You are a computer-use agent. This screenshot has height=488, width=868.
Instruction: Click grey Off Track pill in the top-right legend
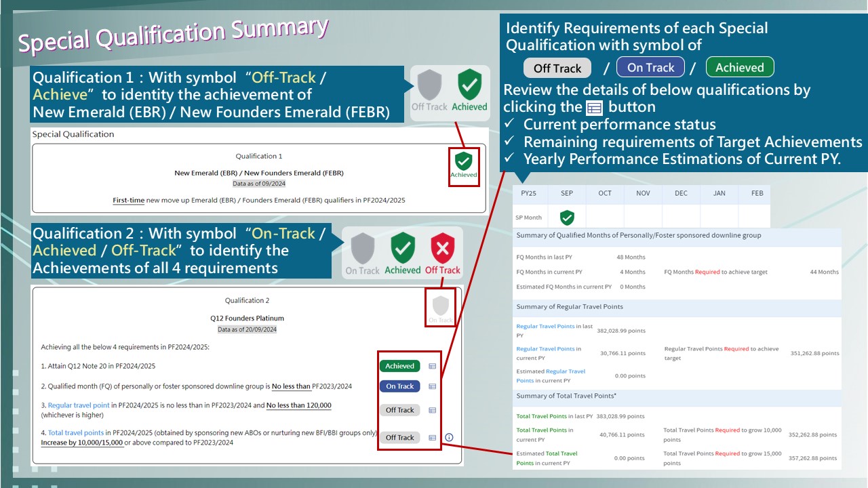557,68
